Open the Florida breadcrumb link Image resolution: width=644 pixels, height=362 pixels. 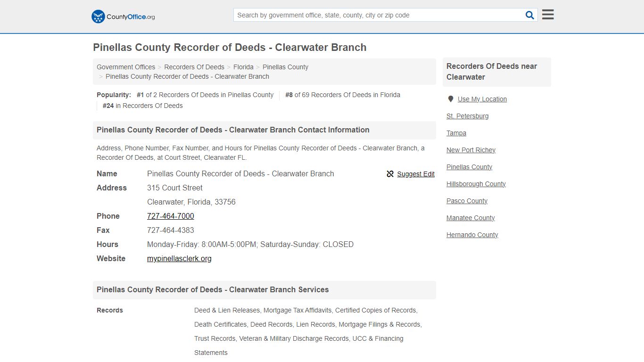point(243,67)
